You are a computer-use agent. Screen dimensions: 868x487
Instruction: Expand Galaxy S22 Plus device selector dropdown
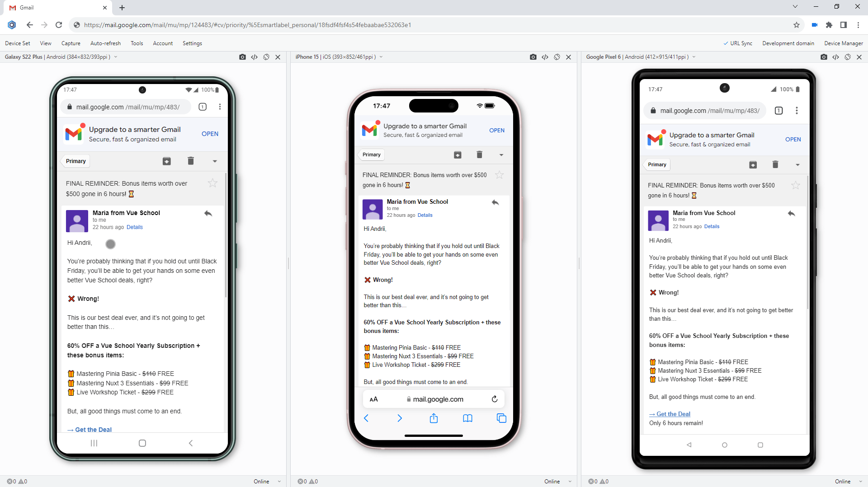pyautogui.click(x=116, y=57)
